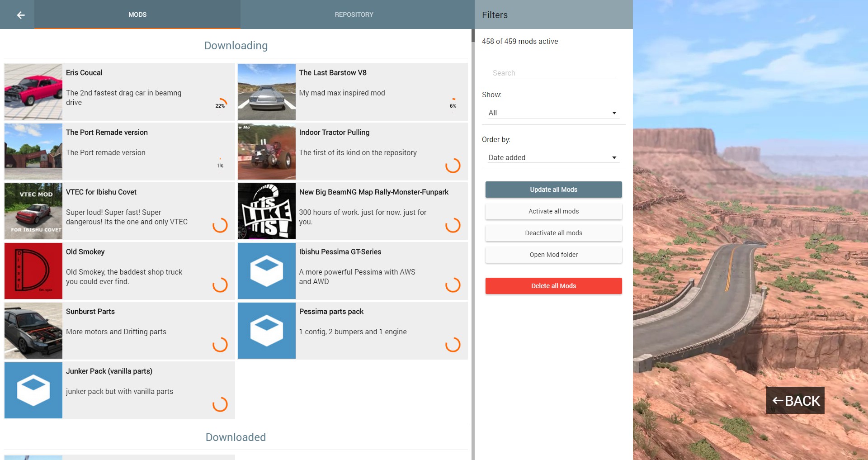The width and height of the screenshot is (868, 460).
Task: Focus the mod Search field
Action: pyautogui.click(x=553, y=73)
